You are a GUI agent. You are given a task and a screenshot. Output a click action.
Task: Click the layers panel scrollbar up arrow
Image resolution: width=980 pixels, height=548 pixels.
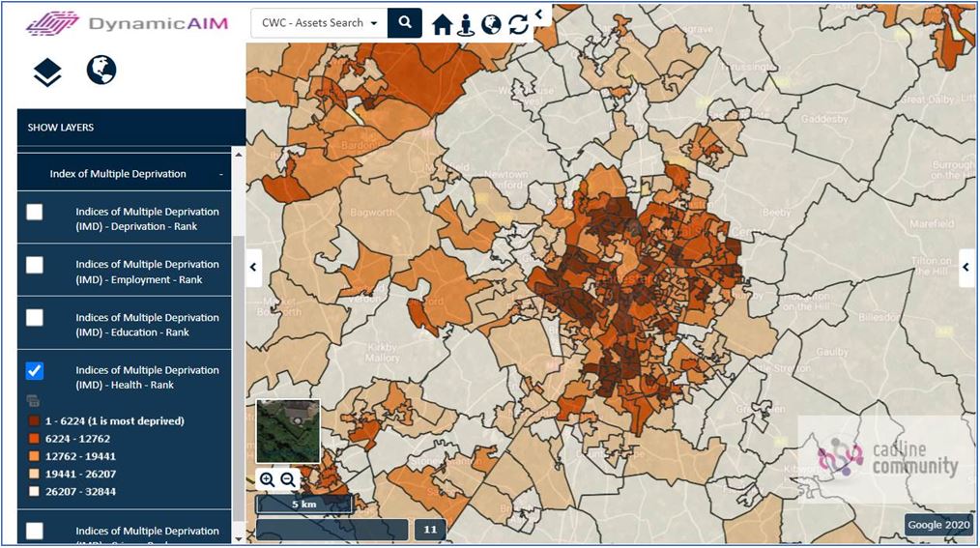(x=238, y=155)
